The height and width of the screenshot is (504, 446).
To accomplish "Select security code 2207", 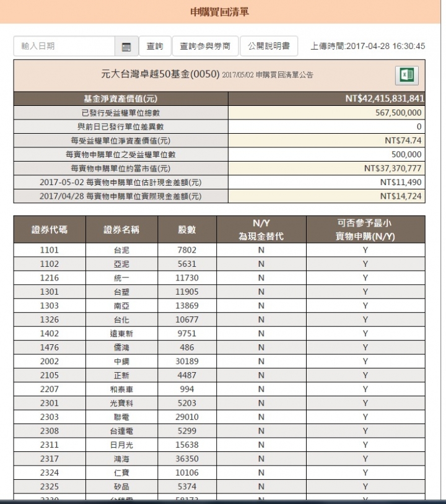I will coord(49,389).
